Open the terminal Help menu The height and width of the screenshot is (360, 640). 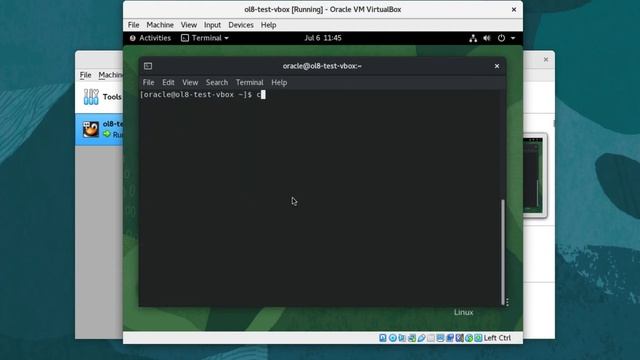click(x=279, y=82)
